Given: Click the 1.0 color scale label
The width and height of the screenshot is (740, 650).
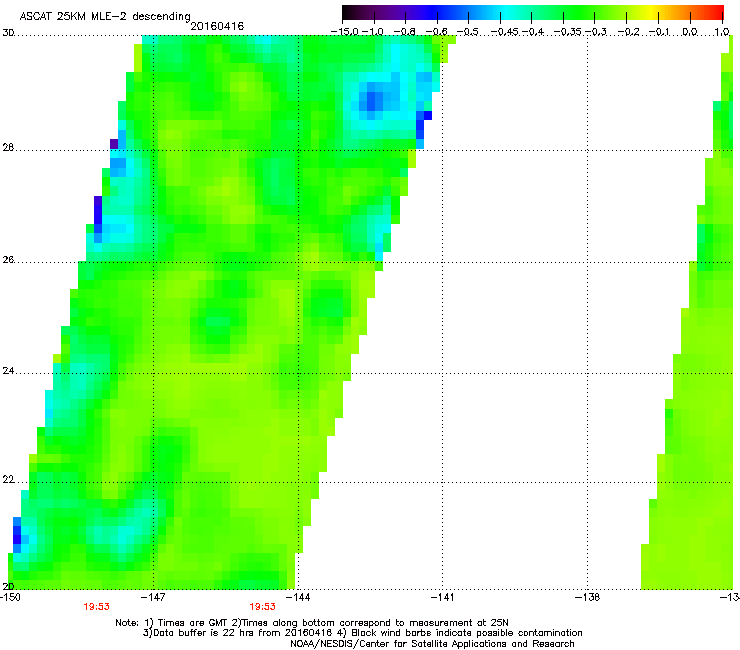Looking at the screenshot, I should pos(722,32).
